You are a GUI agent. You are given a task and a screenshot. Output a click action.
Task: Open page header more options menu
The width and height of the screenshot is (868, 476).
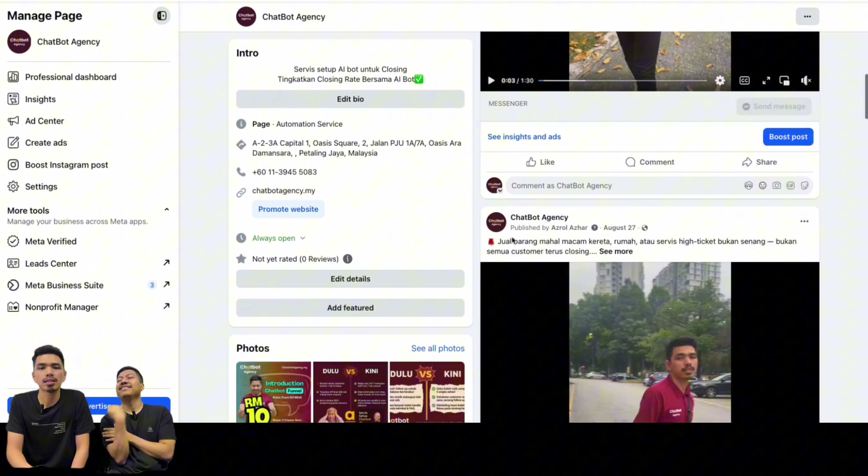coord(807,16)
